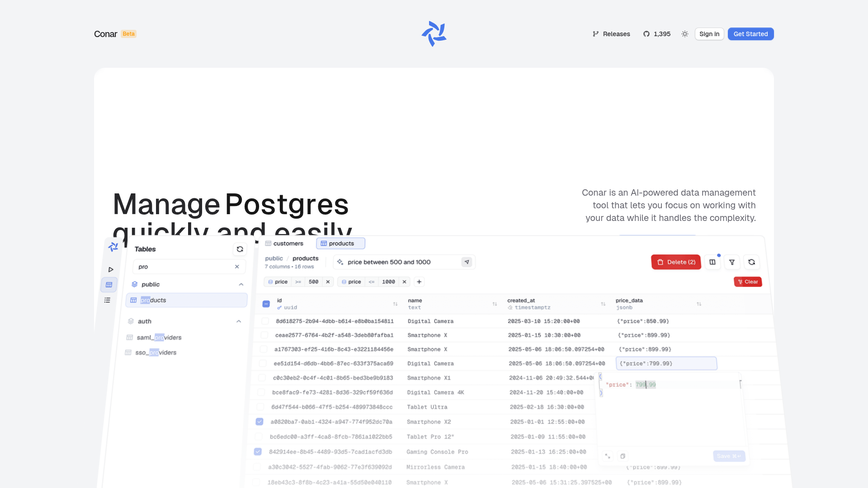Delete the 2 selected rows

click(x=676, y=262)
